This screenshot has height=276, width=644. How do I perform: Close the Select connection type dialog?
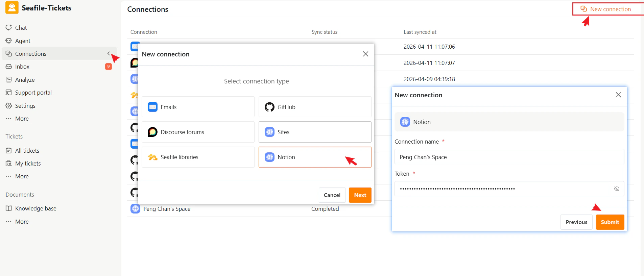[x=365, y=54]
